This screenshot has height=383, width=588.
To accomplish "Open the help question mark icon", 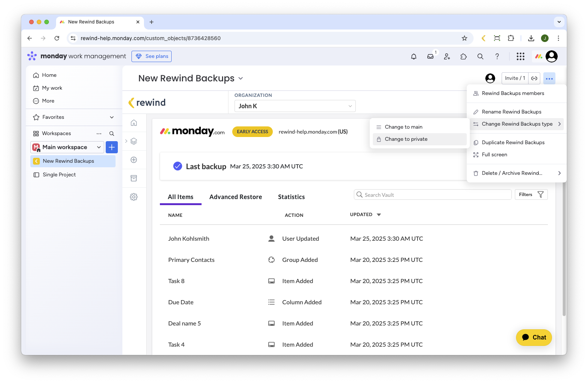I will click(497, 56).
